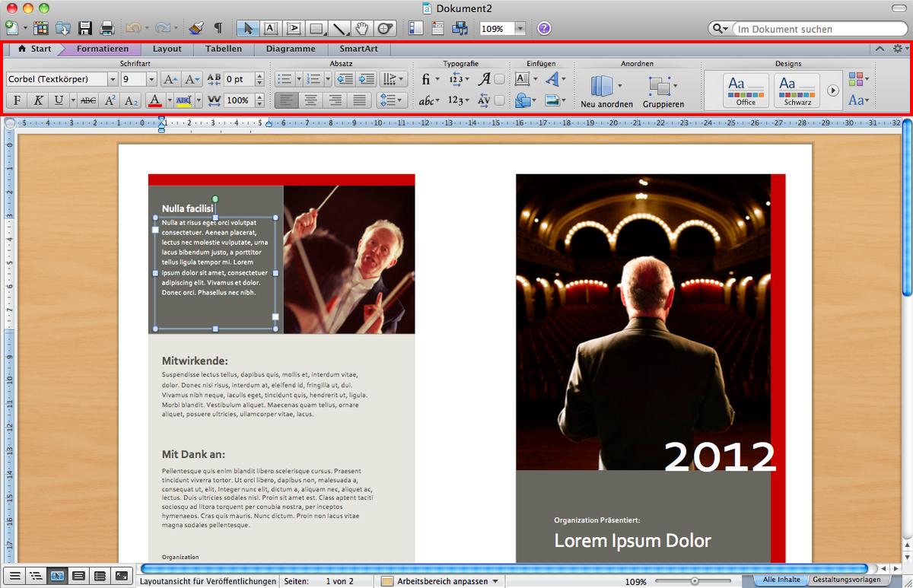Switch to the Tabellen tab
913x588 pixels.
(224, 49)
